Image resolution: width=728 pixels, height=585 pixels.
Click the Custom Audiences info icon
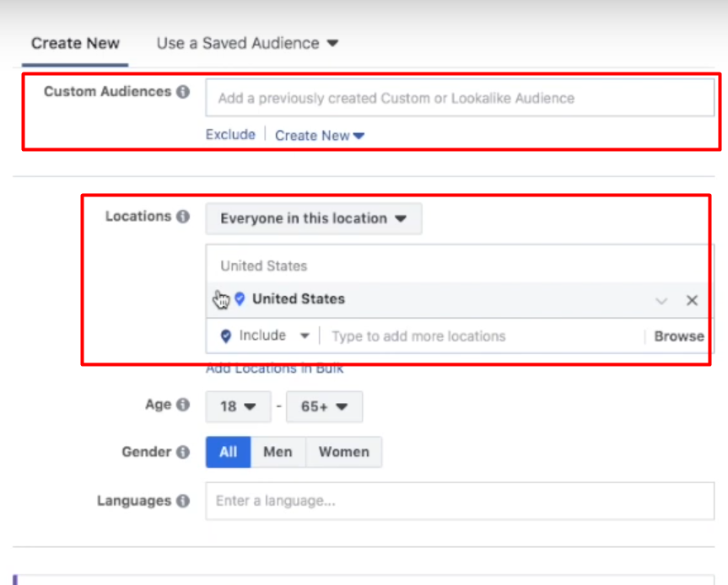coord(183,92)
